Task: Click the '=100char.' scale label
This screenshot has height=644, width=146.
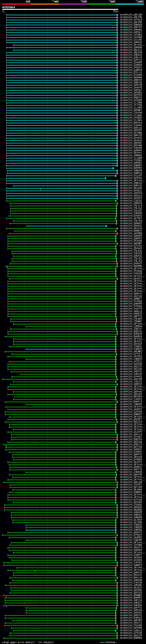Action: (x=111, y=642)
